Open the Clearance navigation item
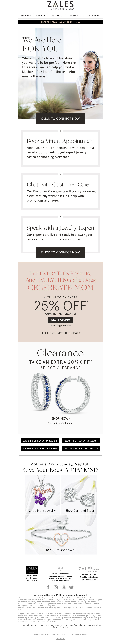The height and width of the screenshot is (644, 121). click(x=75, y=15)
